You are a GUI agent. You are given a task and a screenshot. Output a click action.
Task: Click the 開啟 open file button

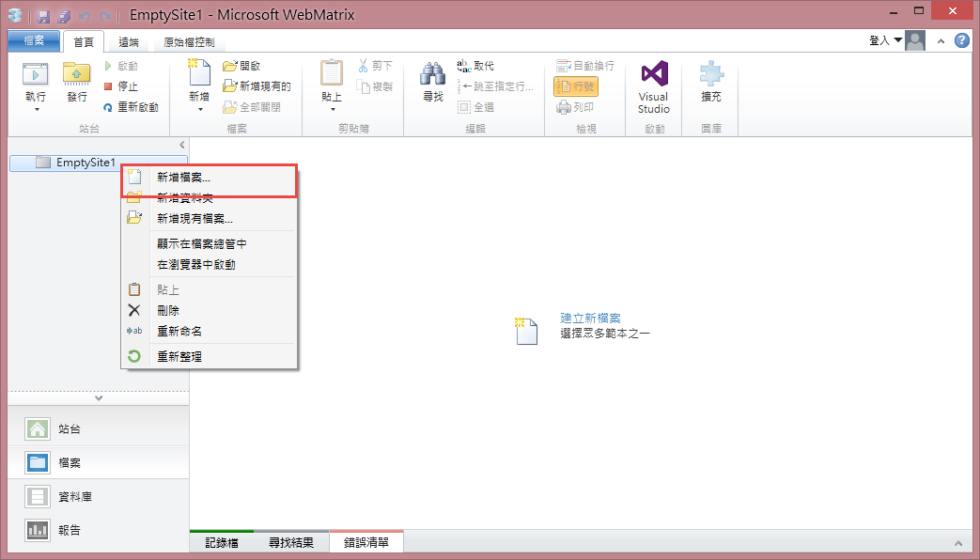(241, 66)
